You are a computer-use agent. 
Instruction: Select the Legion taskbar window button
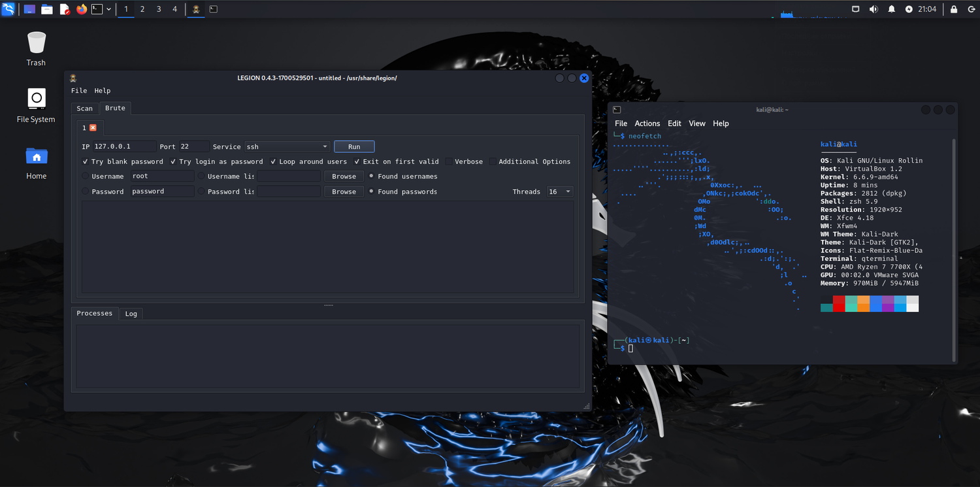point(196,9)
